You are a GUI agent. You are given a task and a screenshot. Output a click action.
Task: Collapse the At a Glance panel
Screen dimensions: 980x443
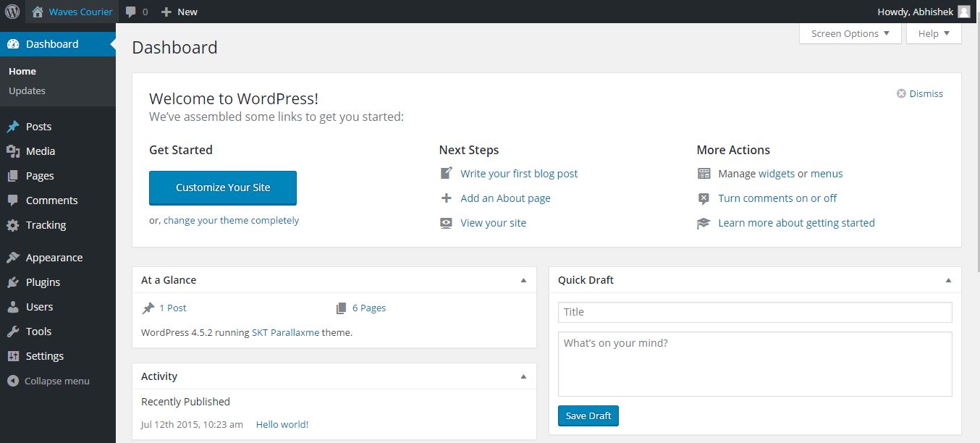523,280
